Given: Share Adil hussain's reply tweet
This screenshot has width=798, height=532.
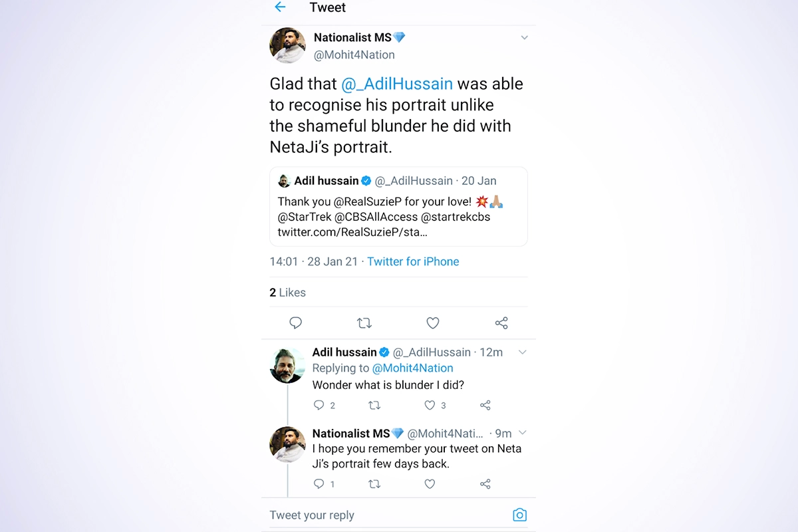Looking at the screenshot, I should (485, 405).
